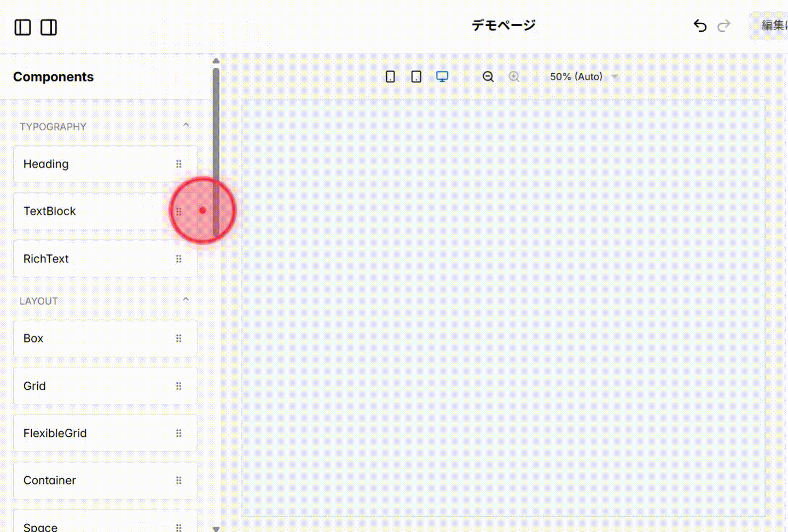Click the zoom in magnifier icon
The height and width of the screenshot is (532, 788).
(514, 77)
